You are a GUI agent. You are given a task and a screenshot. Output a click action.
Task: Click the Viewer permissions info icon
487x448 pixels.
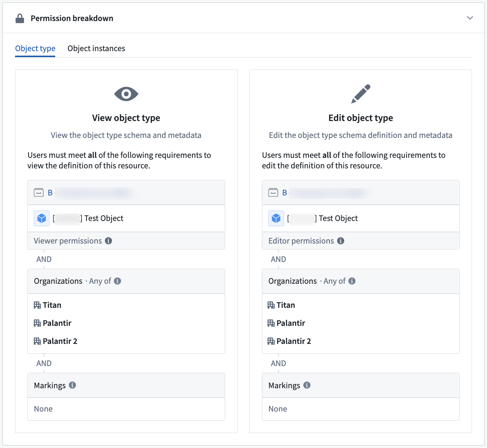(x=109, y=241)
